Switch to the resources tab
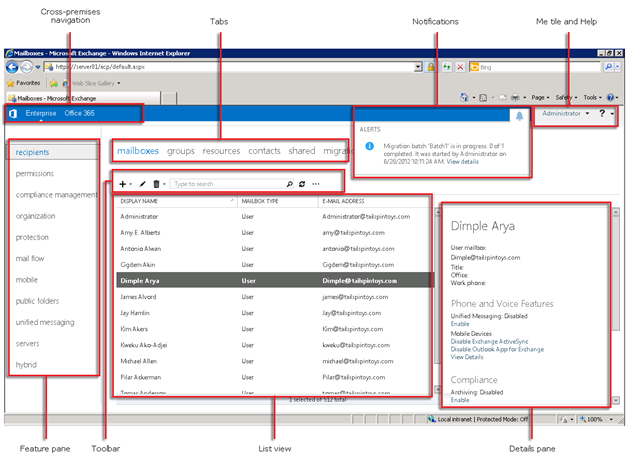The height and width of the screenshot is (470, 628). pos(221,151)
